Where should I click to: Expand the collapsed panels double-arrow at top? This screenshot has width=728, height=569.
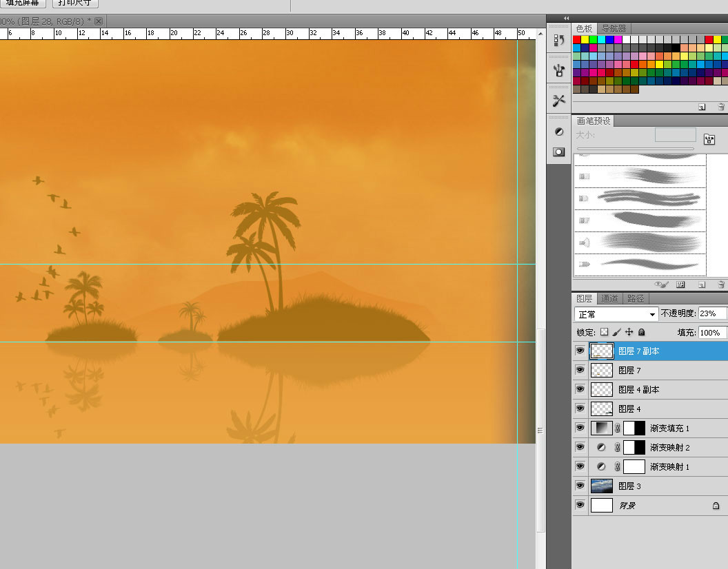pos(566,18)
